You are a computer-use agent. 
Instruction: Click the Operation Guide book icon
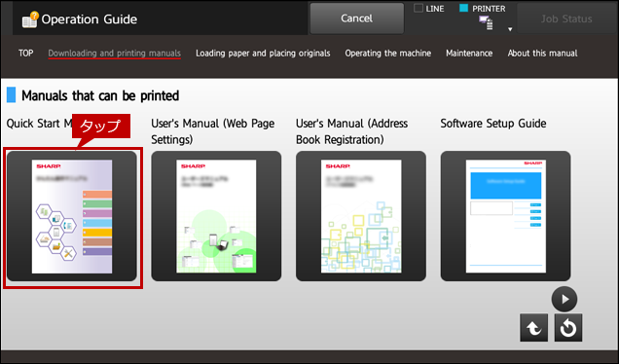point(30,19)
